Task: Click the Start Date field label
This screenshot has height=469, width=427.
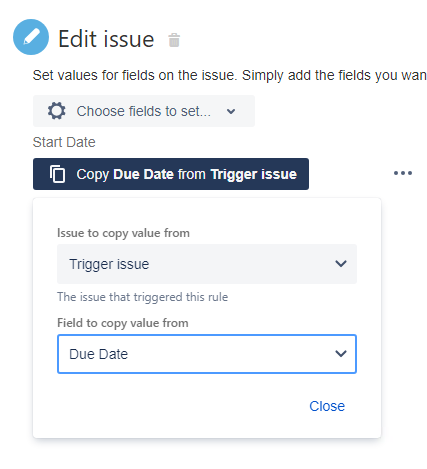Action: click(x=64, y=142)
